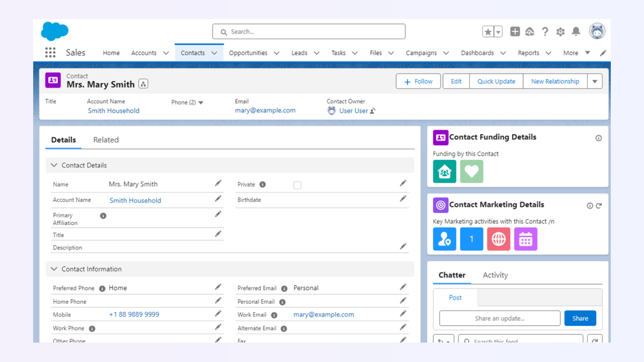The image size is (644, 362).
Task: Open the App Launcher grid icon
Action: tap(50, 53)
